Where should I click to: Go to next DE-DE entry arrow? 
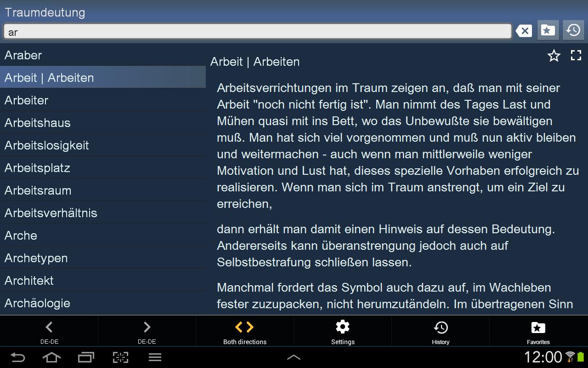tap(147, 331)
